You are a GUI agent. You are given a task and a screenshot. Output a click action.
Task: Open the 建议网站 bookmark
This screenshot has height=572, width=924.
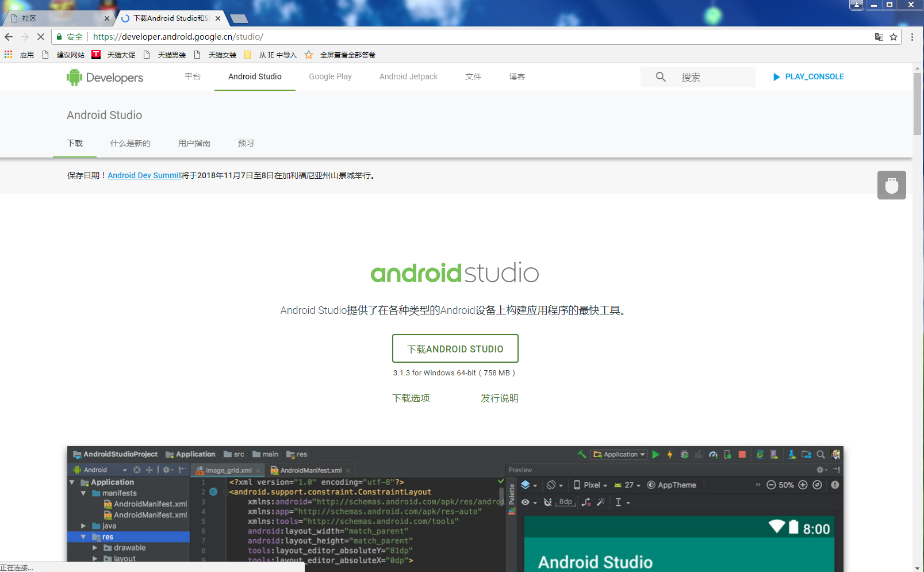(x=64, y=55)
